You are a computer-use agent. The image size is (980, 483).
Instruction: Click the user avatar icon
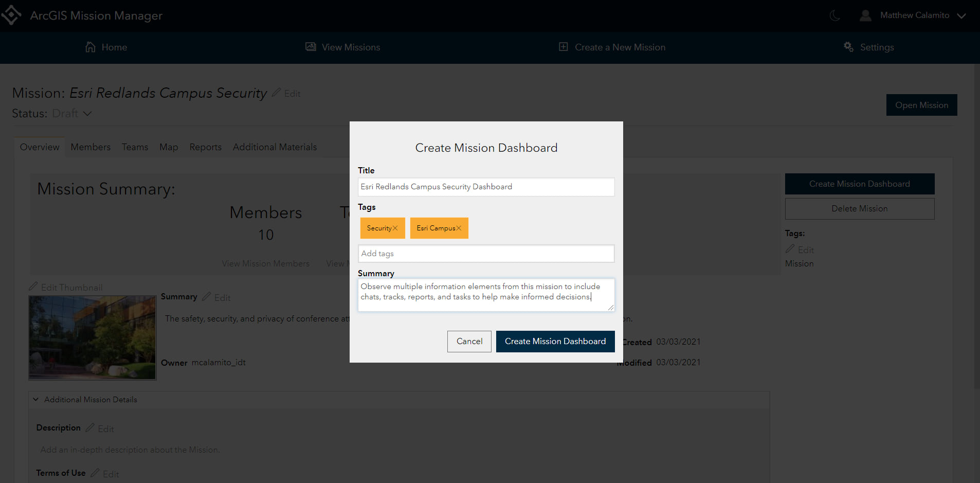pos(865,15)
